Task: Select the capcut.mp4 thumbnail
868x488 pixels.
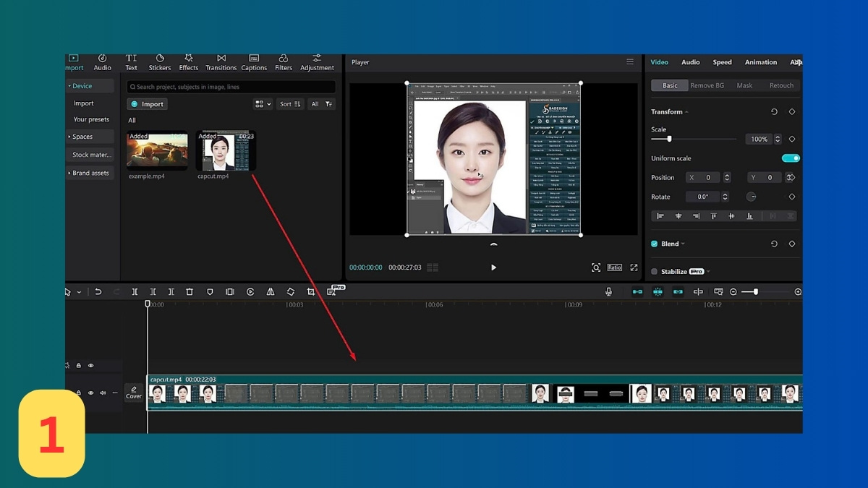Action: coord(226,150)
